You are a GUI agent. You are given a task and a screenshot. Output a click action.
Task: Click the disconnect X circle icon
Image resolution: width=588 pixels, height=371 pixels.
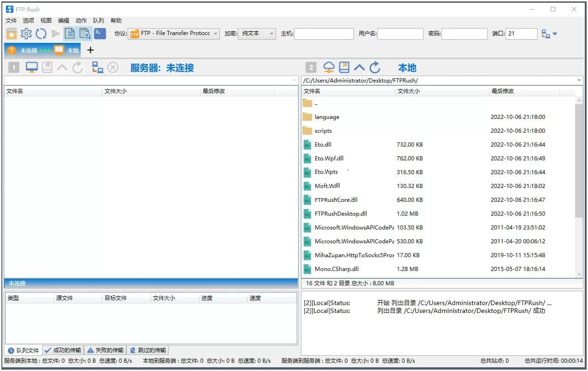click(113, 68)
